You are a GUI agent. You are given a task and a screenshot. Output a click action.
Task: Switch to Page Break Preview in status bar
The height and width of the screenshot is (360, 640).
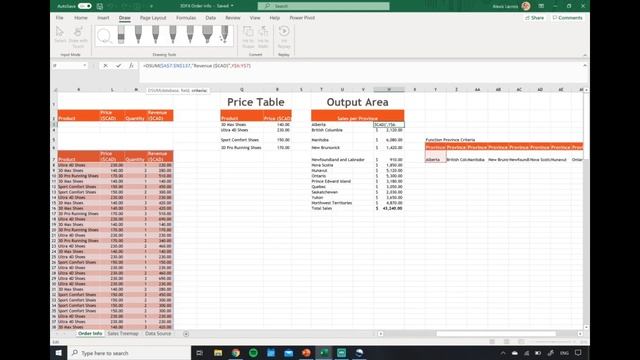click(521, 342)
